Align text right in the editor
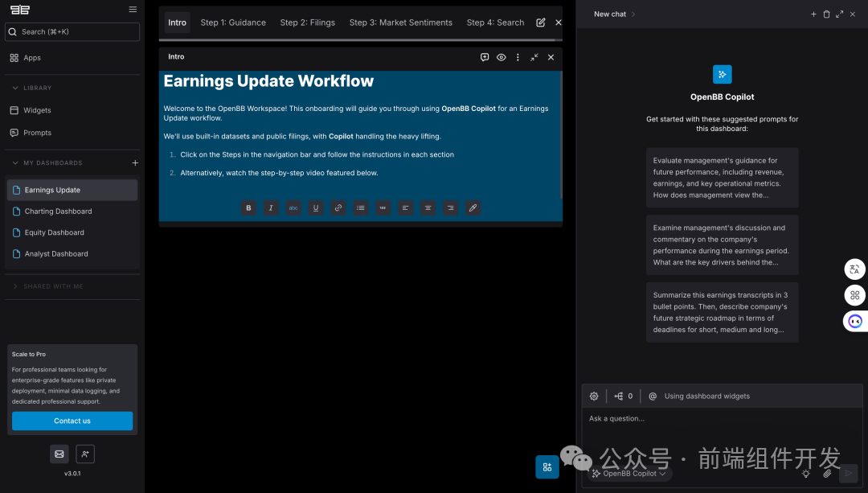 450,207
